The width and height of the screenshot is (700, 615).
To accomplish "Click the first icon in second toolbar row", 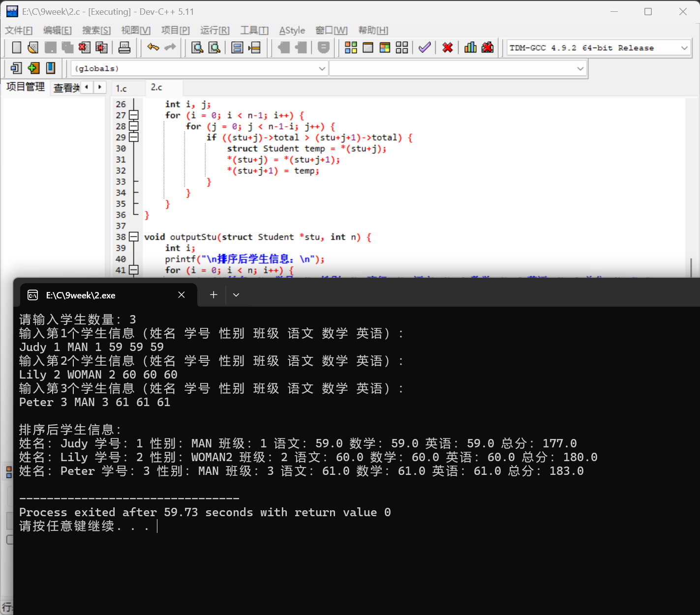I will click(16, 68).
